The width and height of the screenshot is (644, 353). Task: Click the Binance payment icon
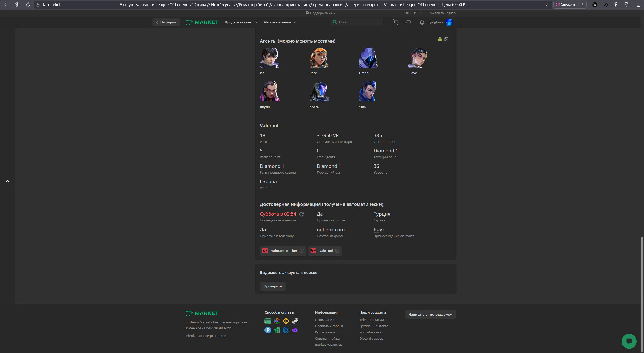286,321
